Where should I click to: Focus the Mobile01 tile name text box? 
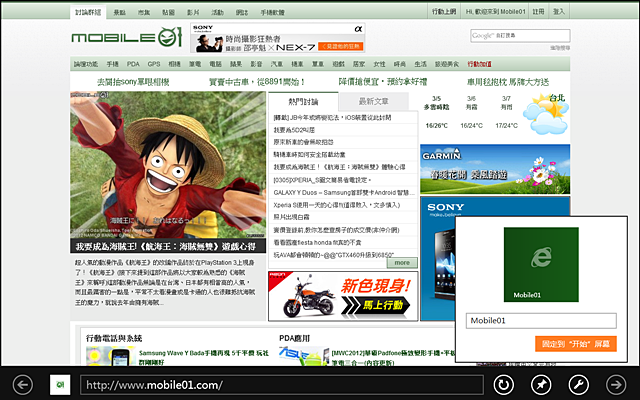pyautogui.click(x=541, y=321)
